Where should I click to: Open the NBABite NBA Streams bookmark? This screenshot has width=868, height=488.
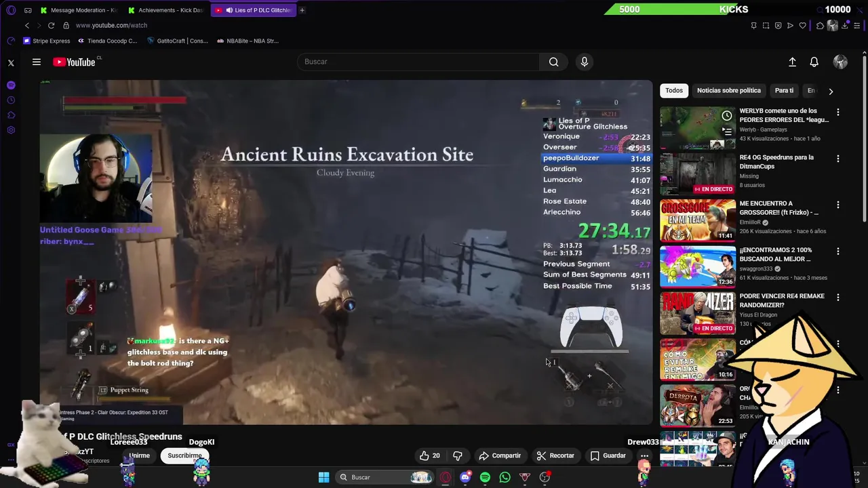click(248, 41)
